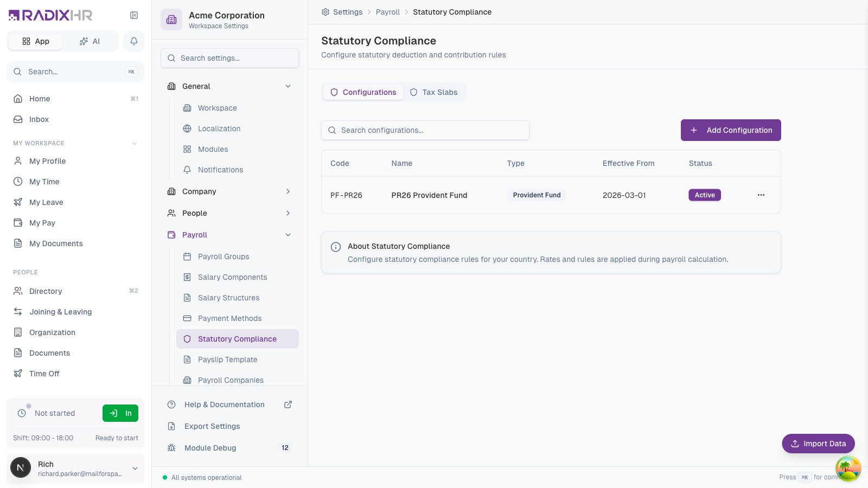Collapse the Payroll settings section
Viewport: 868px width, 488px height.
(x=288, y=235)
